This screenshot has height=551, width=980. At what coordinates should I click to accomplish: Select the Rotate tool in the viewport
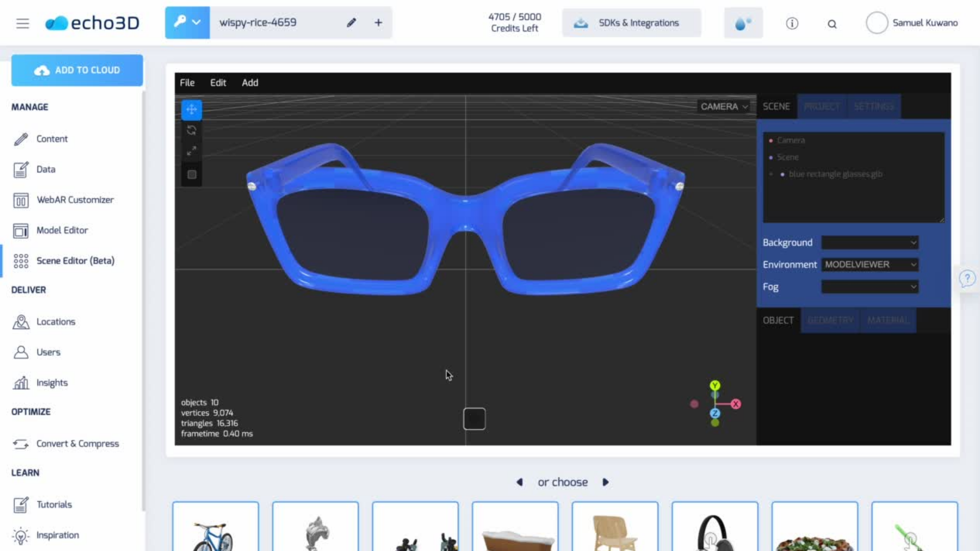pyautogui.click(x=191, y=130)
